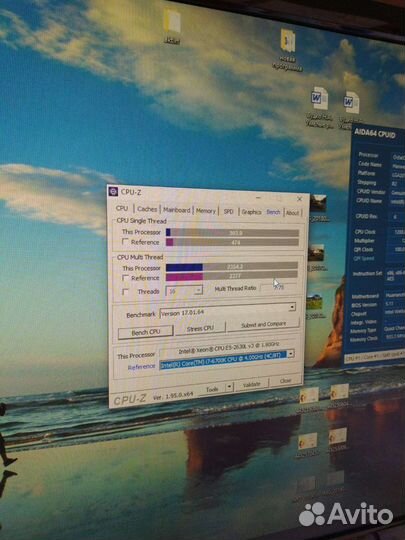Select the Word document icon above AIDA64 window
This screenshot has width=405, height=540.
[x=351, y=103]
